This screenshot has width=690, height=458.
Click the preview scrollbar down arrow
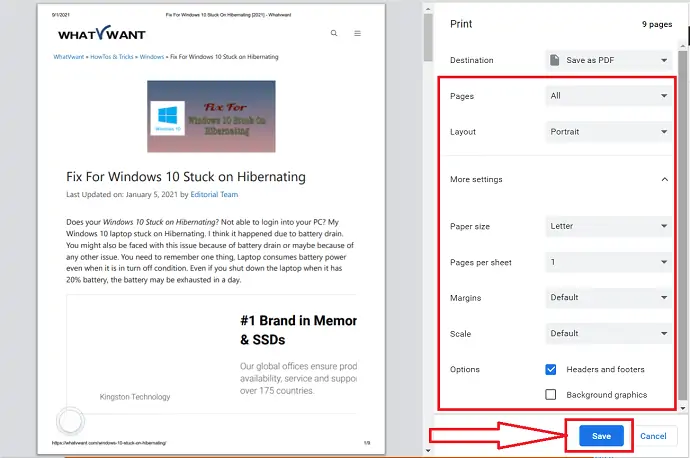428,451
